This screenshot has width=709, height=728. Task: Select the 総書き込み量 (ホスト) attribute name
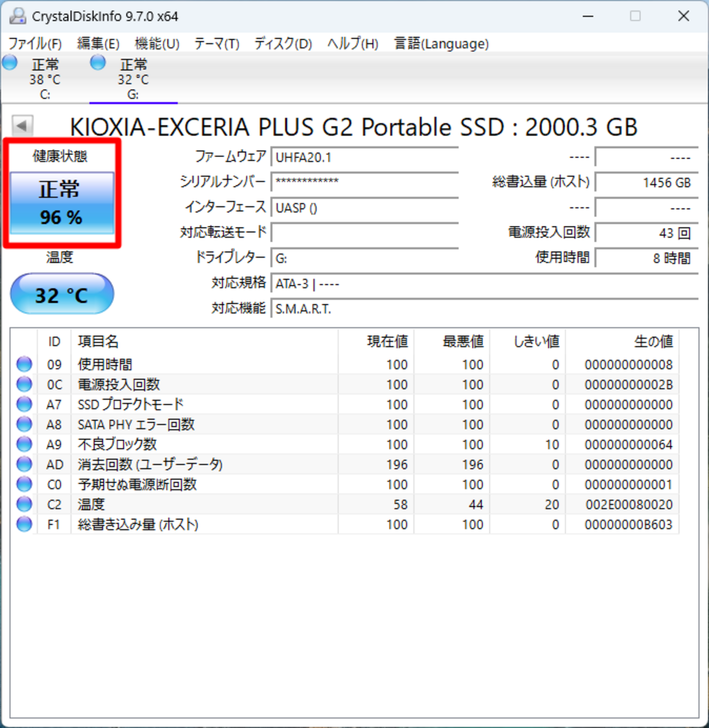tap(139, 525)
